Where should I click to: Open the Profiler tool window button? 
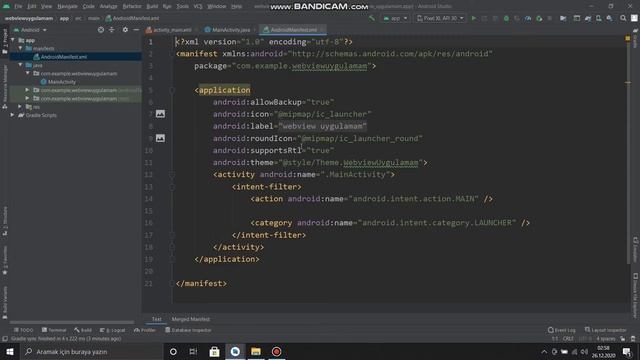click(x=145, y=330)
